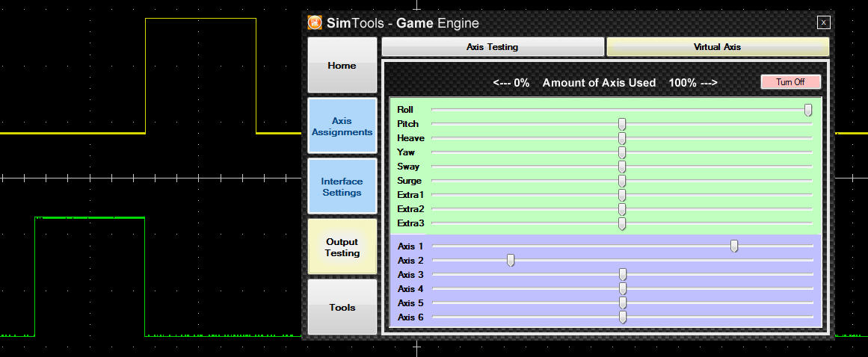
Task: Click the 'Roll' row label
Action: pyautogui.click(x=405, y=110)
